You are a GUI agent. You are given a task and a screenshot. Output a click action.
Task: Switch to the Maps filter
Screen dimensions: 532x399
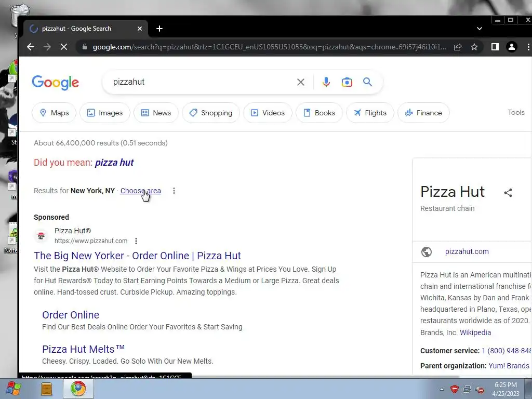click(x=54, y=113)
